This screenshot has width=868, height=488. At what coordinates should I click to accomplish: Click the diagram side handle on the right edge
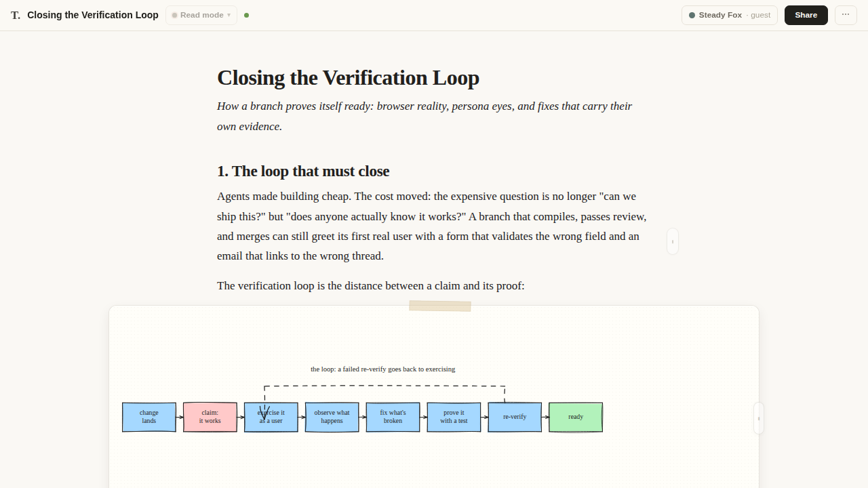(x=759, y=418)
